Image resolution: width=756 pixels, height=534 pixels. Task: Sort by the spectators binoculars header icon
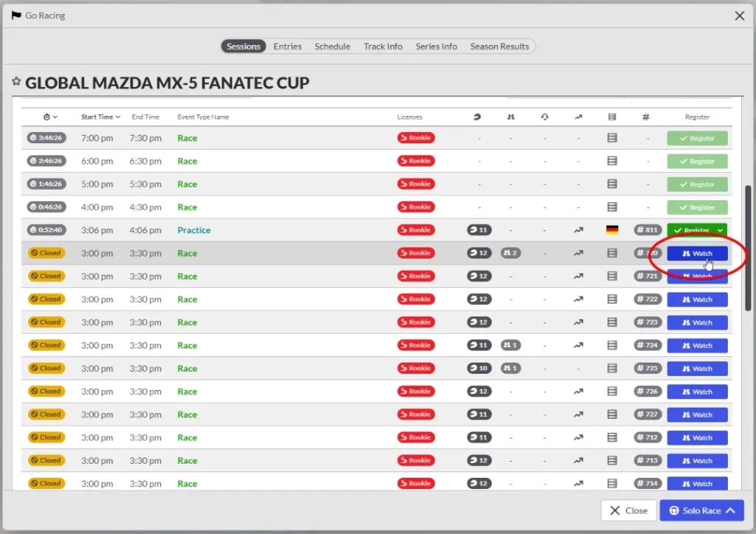tap(511, 117)
